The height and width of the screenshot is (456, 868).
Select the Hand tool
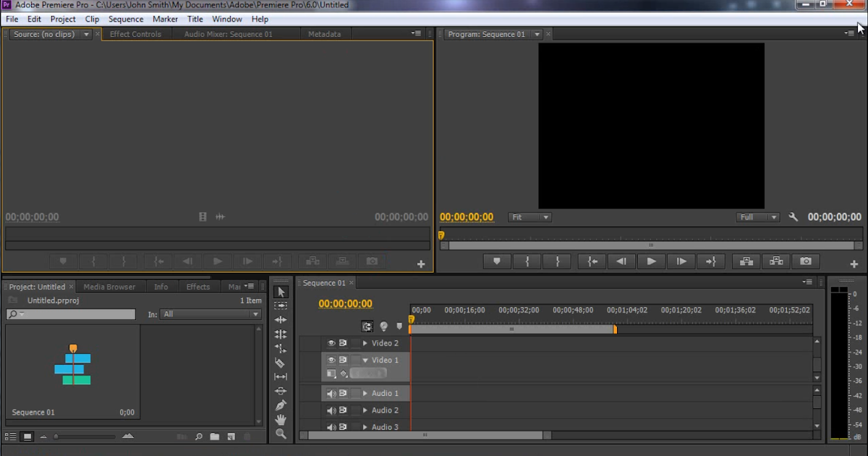pyautogui.click(x=281, y=420)
